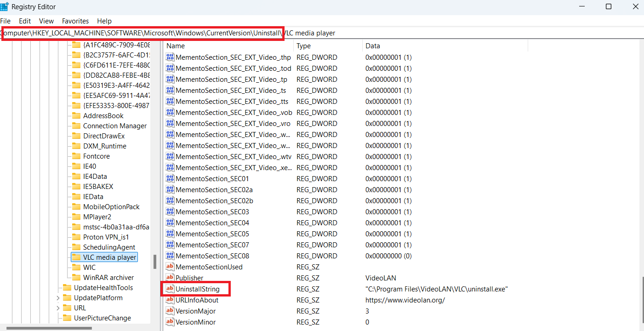This screenshot has width=644, height=331.
Task: Click the VideoLAN publisher data cell
Action: pyautogui.click(x=381, y=278)
